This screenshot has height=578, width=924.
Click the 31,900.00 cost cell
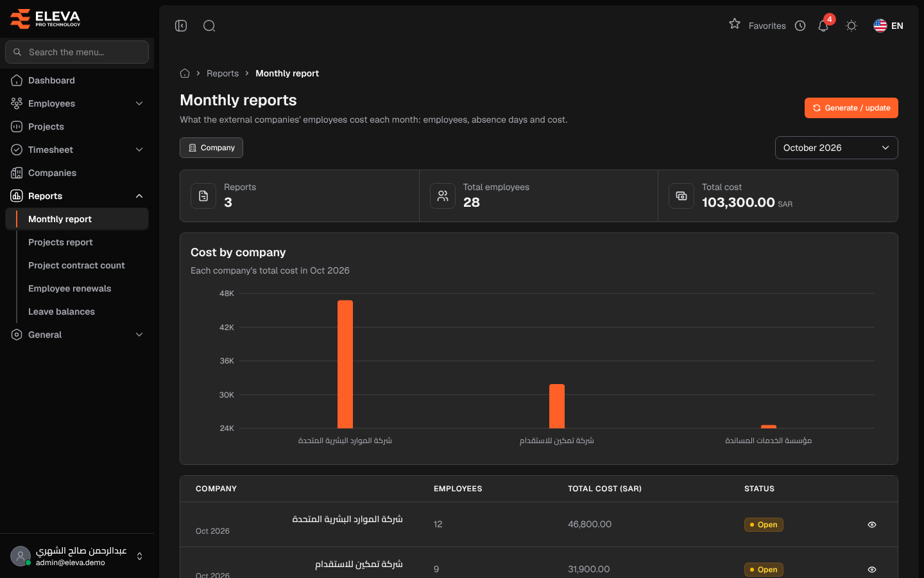click(x=589, y=569)
